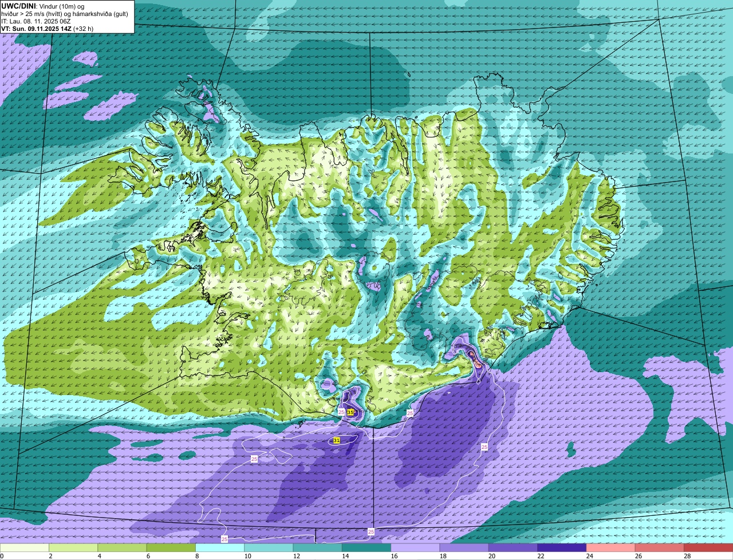733x560 pixels.
Task: Select the 6–8 m/s olive green legend swatch
Action: [x=171, y=548]
